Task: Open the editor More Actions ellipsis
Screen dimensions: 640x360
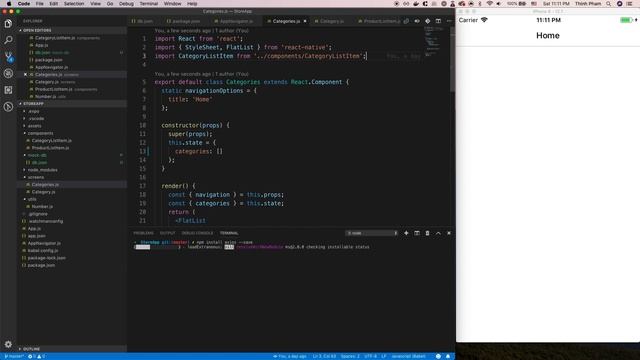Action: pyautogui.click(x=449, y=21)
